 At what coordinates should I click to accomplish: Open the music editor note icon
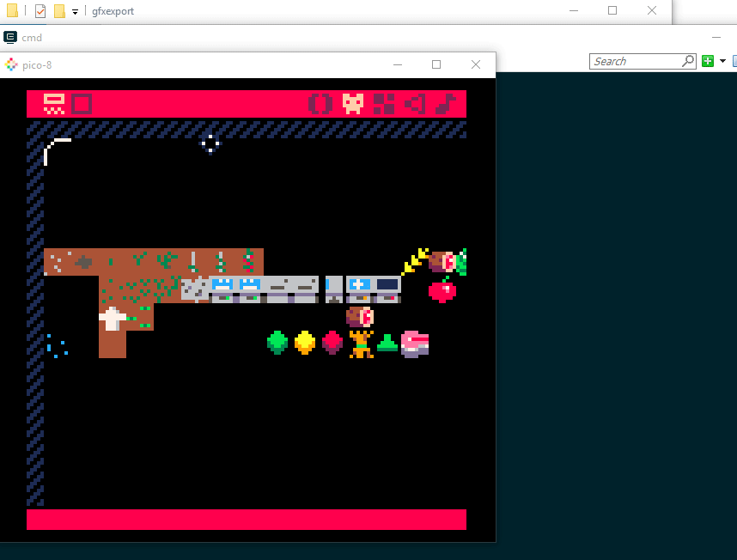coord(446,104)
